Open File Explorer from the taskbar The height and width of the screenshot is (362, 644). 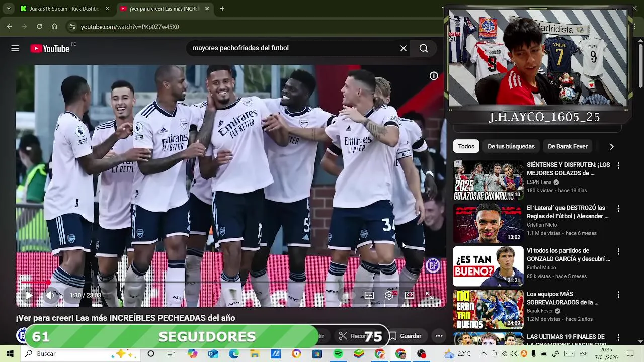click(x=255, y=354)
